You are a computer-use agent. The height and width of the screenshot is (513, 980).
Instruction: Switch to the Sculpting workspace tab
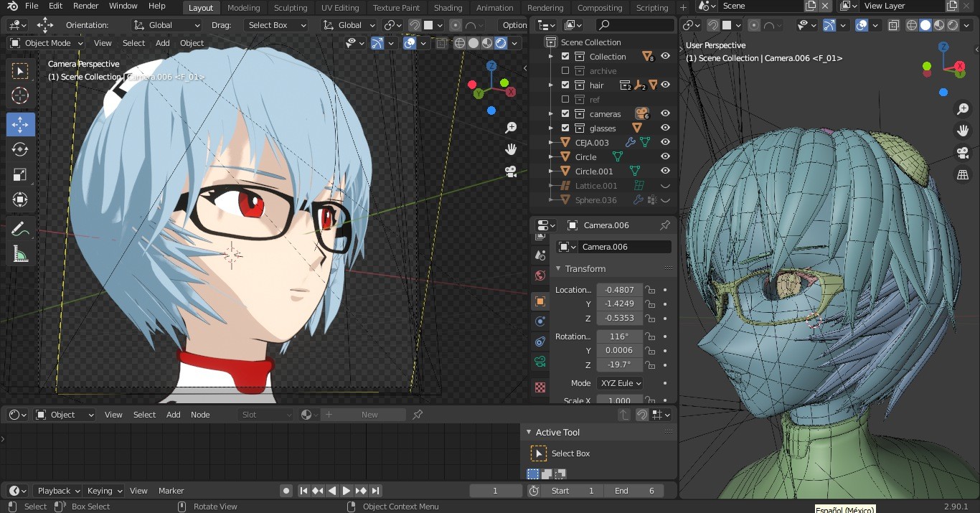click(x=290, y=8)
